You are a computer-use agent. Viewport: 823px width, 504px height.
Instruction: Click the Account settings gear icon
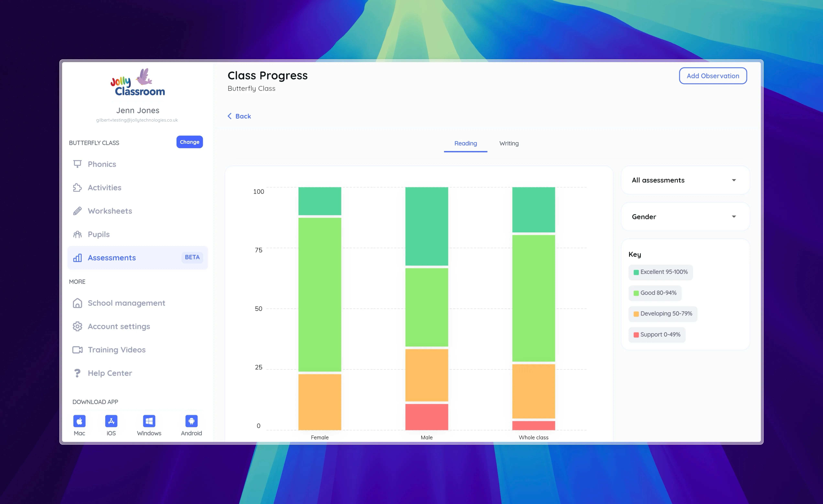click(x=77, y=326)
